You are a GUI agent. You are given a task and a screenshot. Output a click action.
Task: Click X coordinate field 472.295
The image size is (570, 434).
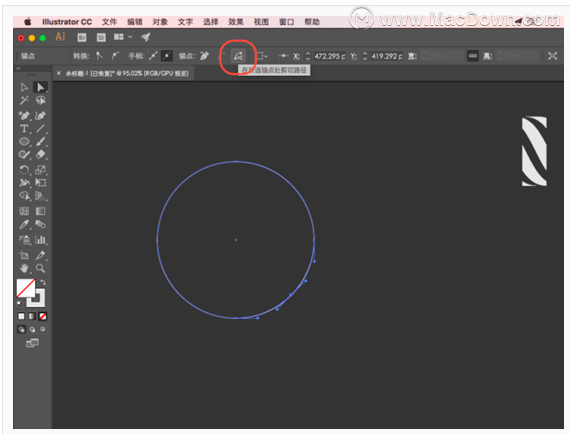[330, 56]
